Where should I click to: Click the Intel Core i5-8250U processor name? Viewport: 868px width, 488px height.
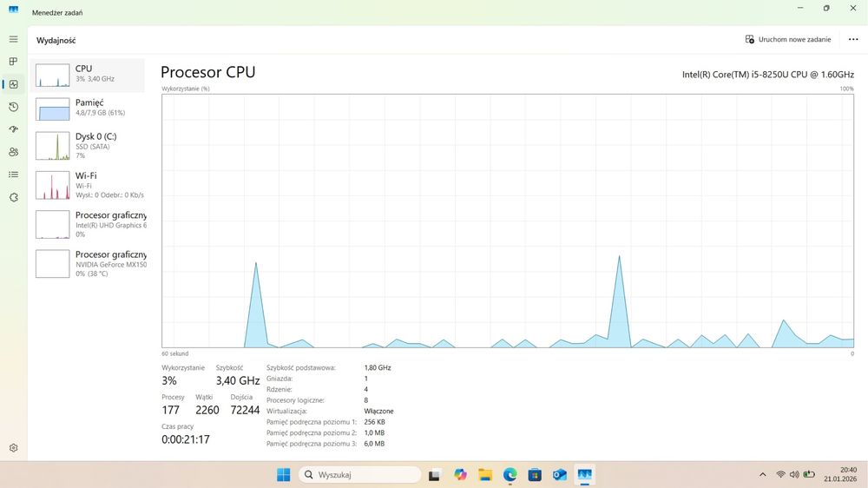click(x=768, y=74)
